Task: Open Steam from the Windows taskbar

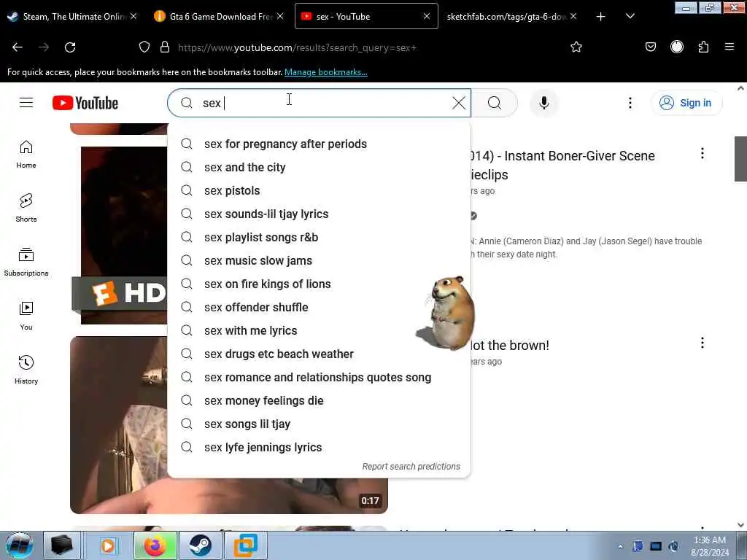Action: point(200,545)
